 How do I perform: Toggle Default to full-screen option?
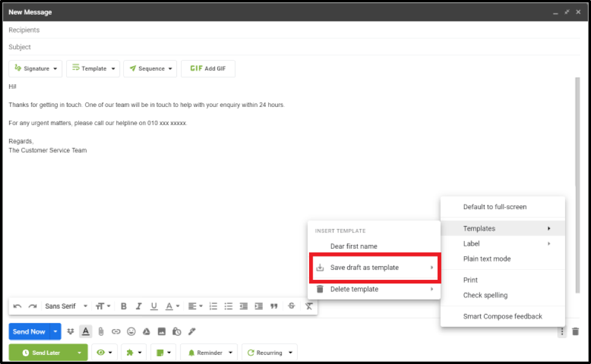[x=494, y=207]
